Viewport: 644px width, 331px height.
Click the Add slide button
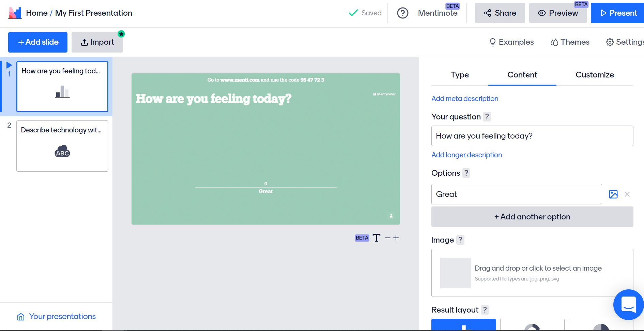(38, 42)
